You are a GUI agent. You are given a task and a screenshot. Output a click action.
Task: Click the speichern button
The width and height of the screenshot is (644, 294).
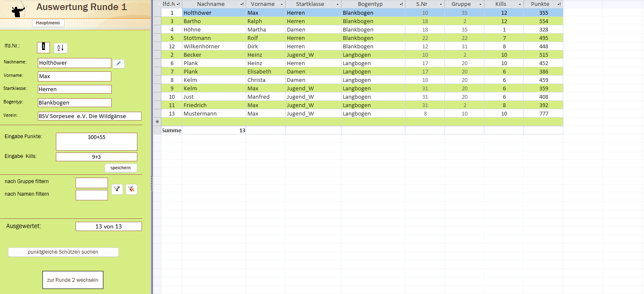tap(121, 168)
